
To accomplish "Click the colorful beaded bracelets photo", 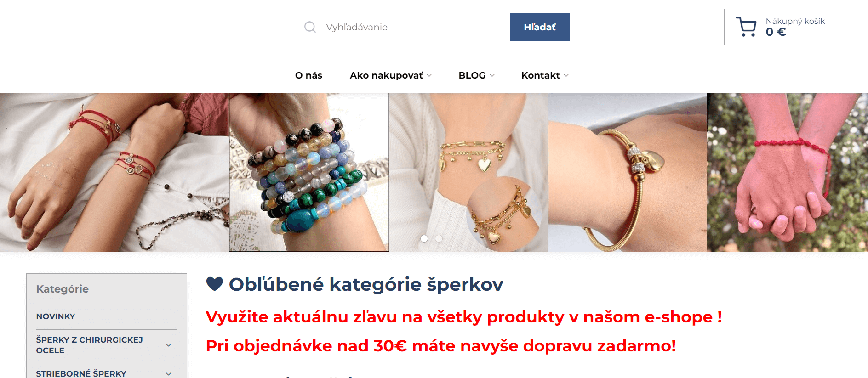I will [x=309, y=172].
